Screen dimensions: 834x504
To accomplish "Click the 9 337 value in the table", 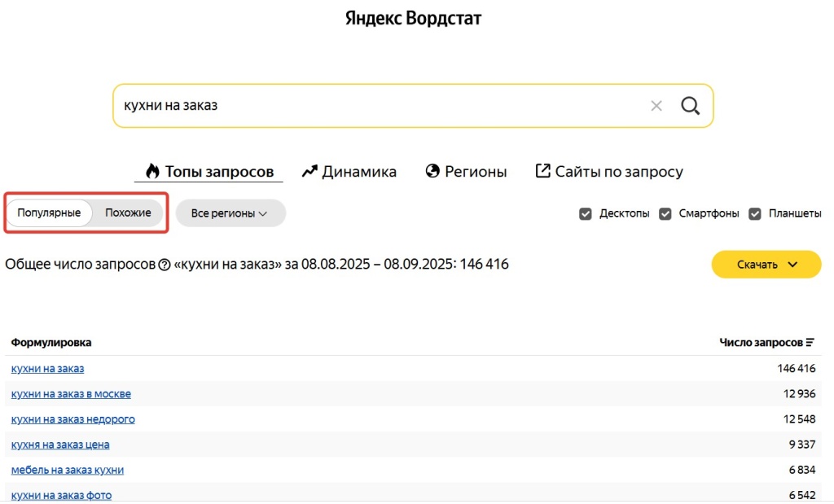I will (801, 445).
